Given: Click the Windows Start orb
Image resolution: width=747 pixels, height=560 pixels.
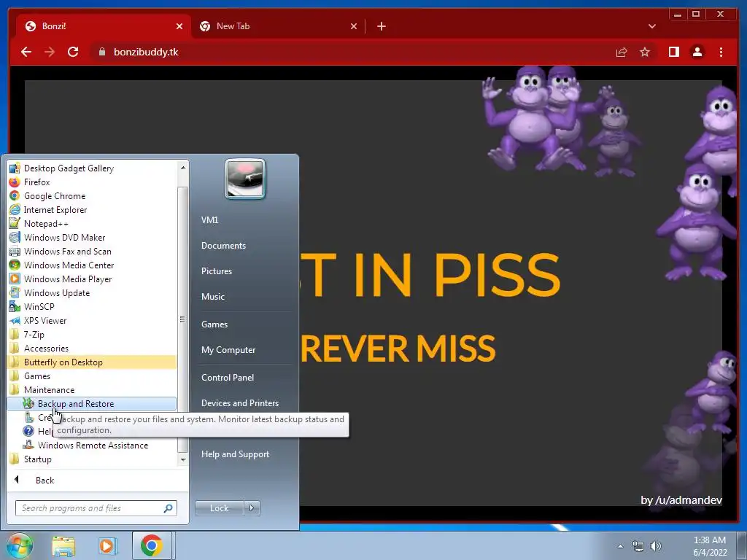Looking at the screenshot, I should [19, 545].
